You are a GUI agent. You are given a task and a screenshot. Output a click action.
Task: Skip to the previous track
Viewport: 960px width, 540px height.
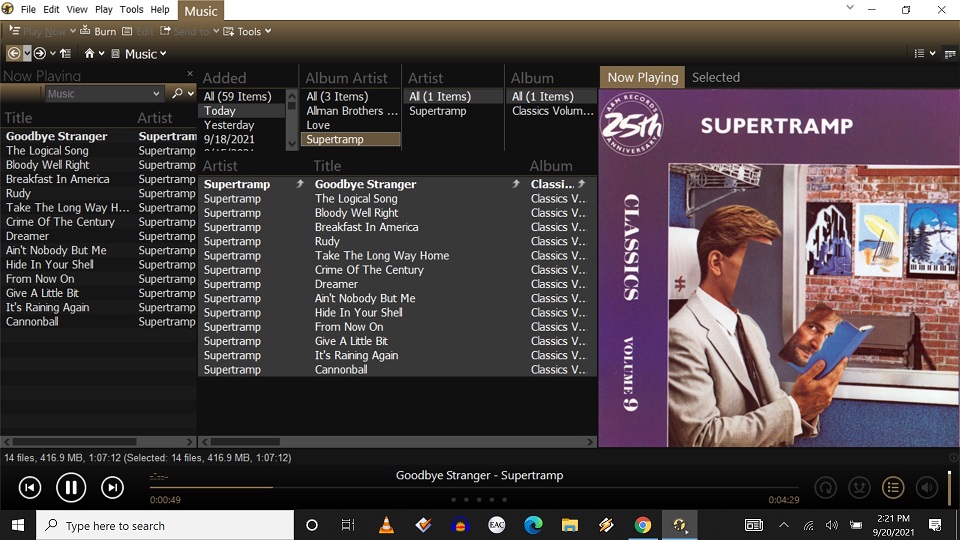click(x=30, y=487)
